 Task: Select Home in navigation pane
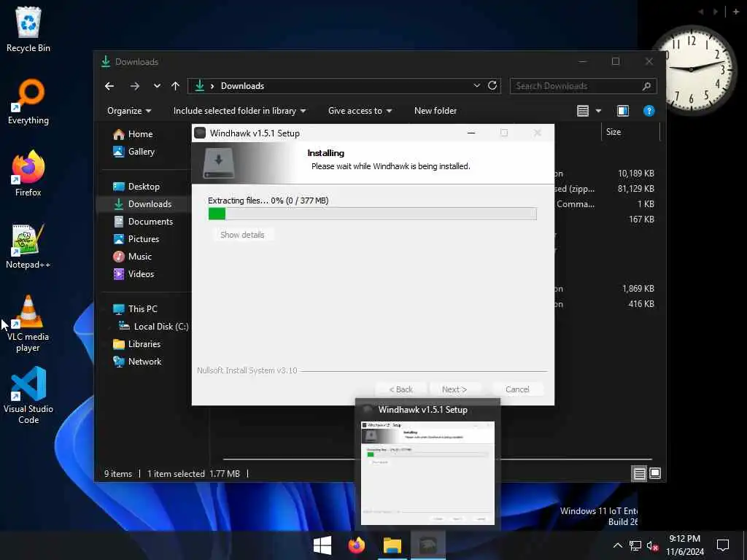[x=133, y=134]
